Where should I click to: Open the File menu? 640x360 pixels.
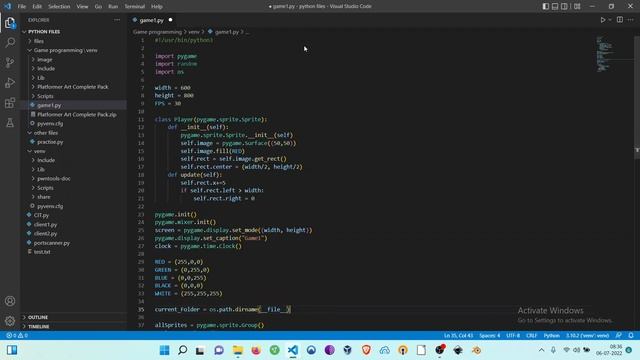coord(22,7)
